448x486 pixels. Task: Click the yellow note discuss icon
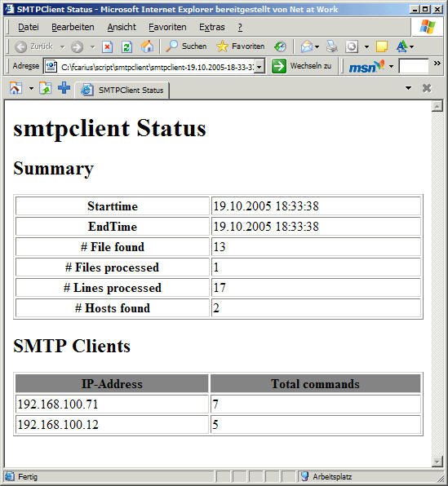click(382, 46)
